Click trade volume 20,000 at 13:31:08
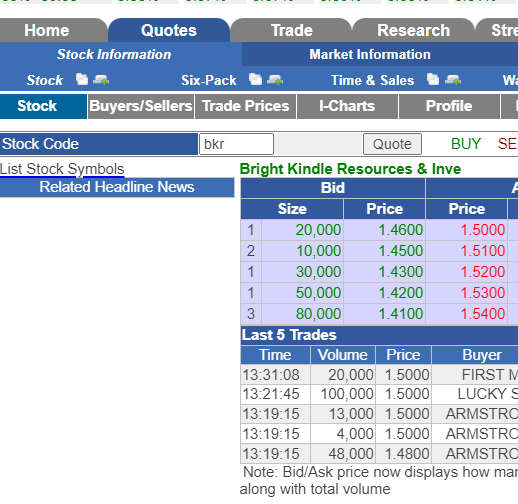This screenshot has height=504, width=518. (x=351, y=375)
